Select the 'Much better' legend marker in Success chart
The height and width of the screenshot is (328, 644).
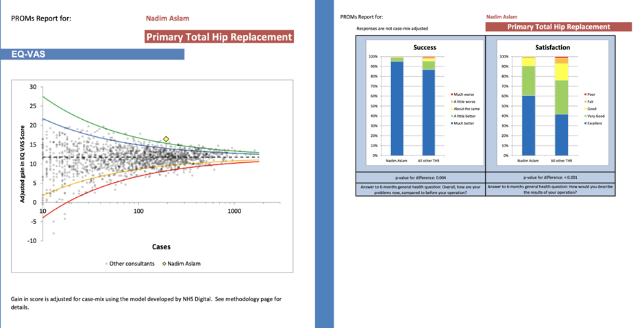(451, 123)
